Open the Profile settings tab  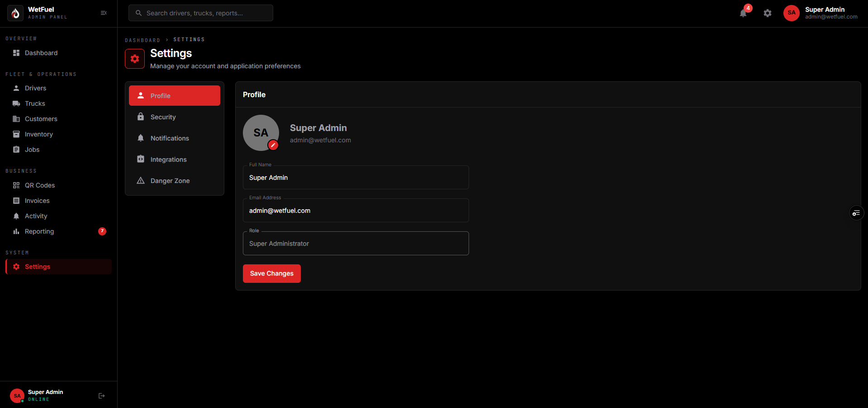[x=175, y=96]
